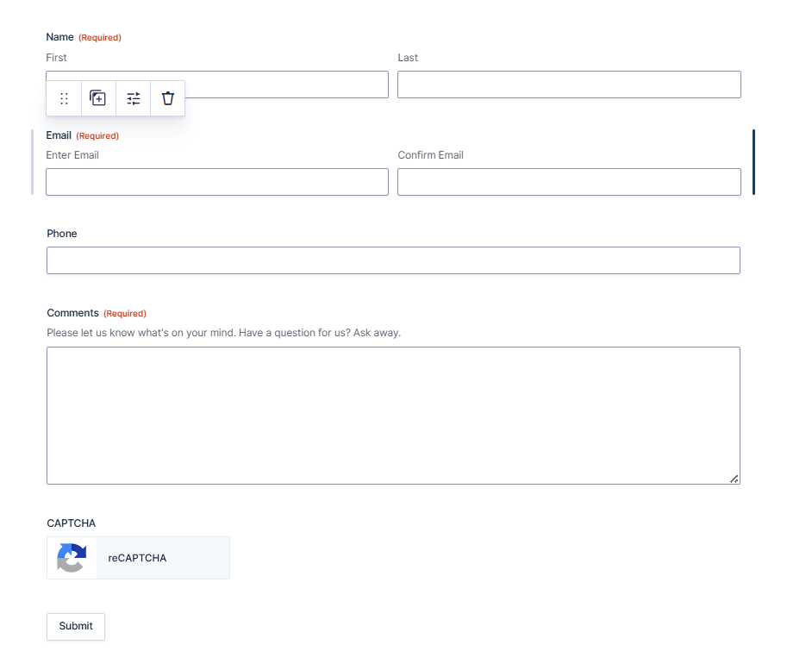Click the Confirm Email input box
Screen dimensions: 812x670
(569, 182)
